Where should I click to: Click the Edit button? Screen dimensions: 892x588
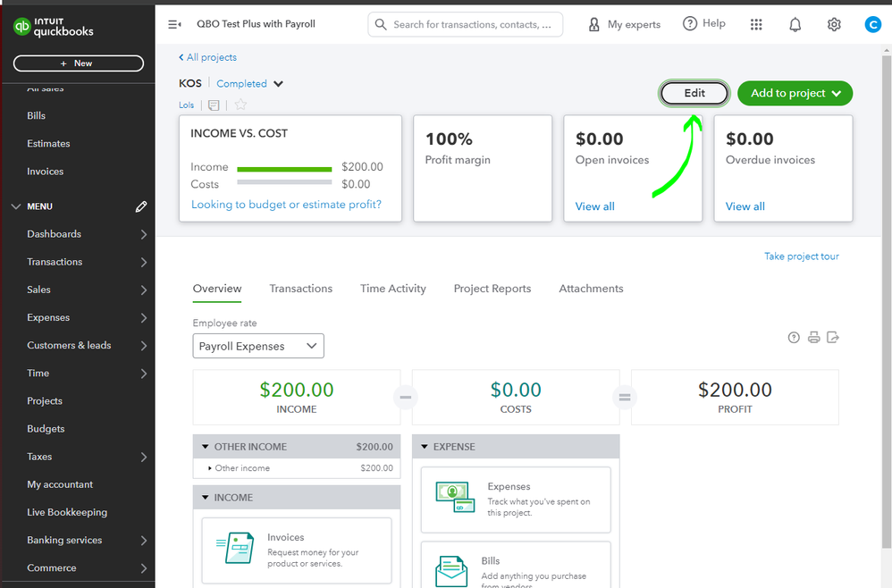click(x=694, y=93)
